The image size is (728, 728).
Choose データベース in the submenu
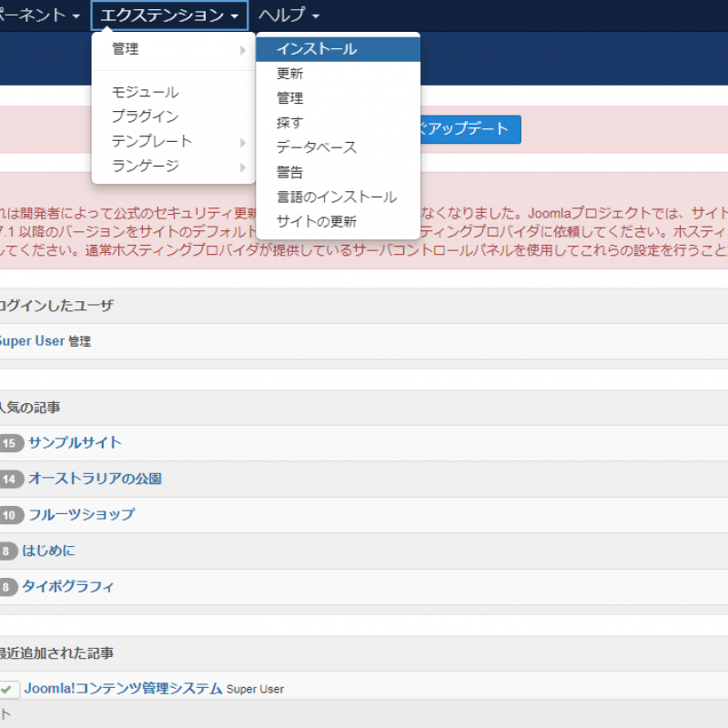(x=317, y=147)
